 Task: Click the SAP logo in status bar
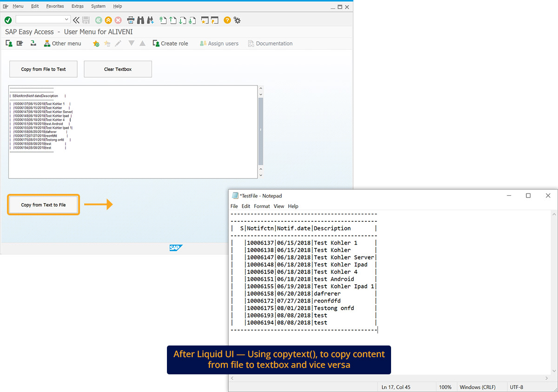point(176,248)
